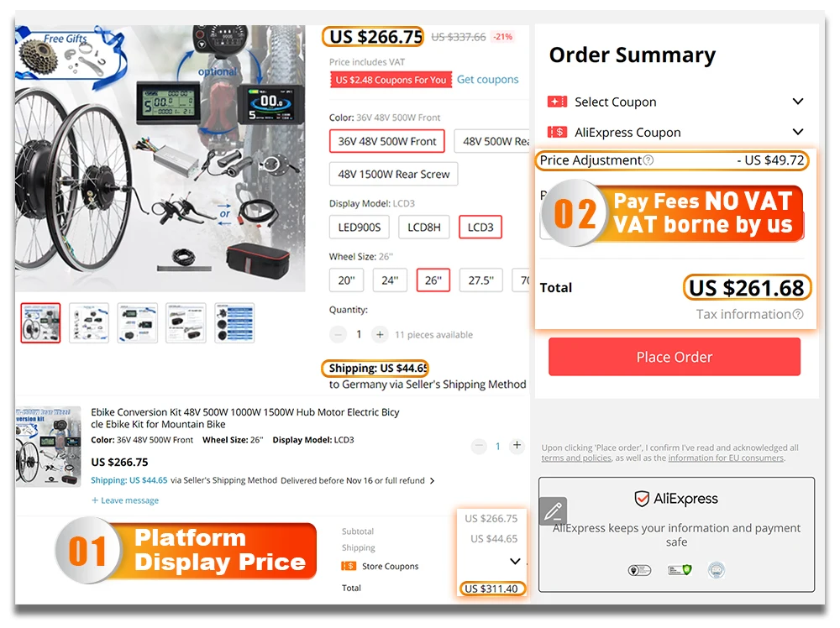Click the pencil edit icon beside AliExpress safety box
Screen dimensions: 840x628
coord(553,511)
